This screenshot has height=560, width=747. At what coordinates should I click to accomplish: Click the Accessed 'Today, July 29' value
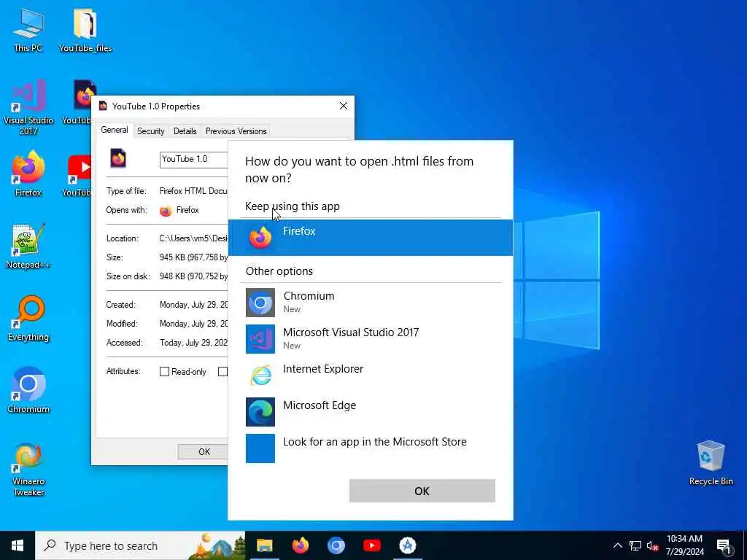click(193, 343)
